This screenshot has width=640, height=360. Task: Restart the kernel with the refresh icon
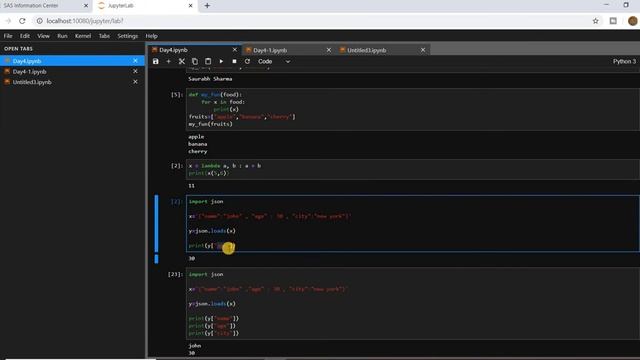coord(247,61)
